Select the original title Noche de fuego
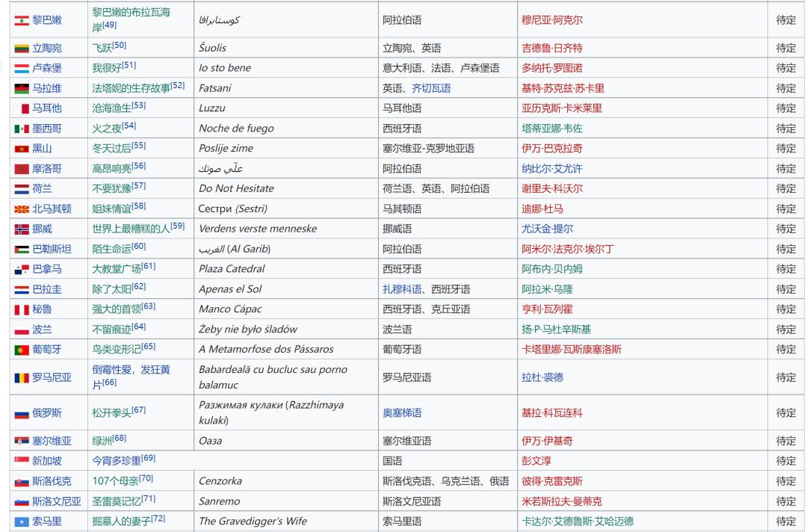Screen dimensions: 807x532 coord(236,129)
